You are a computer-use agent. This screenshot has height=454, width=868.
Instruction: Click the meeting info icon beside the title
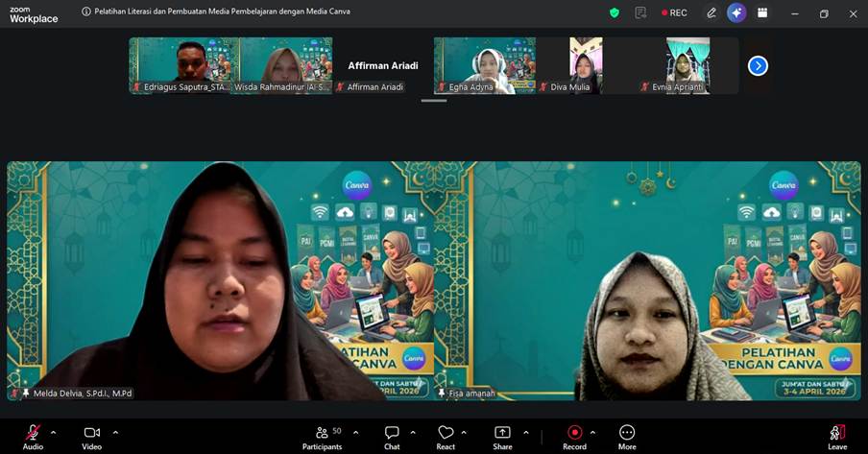click(86, 12)
